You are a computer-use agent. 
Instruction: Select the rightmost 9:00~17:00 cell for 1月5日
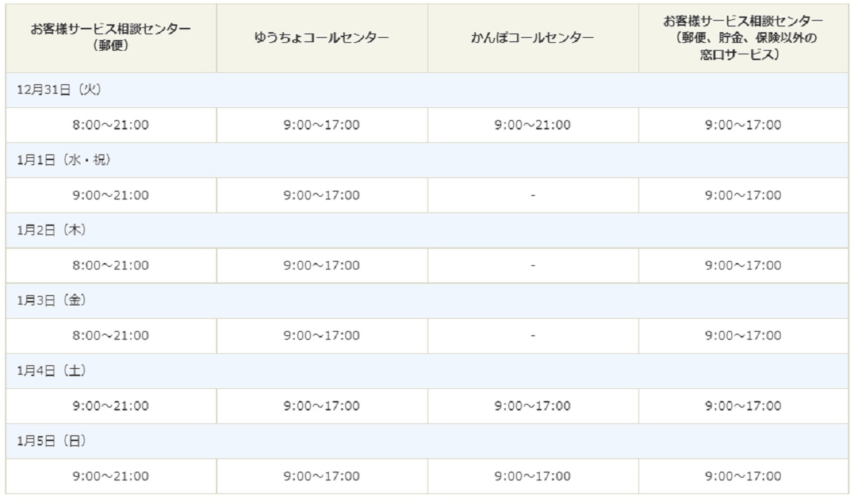point(744,476)
